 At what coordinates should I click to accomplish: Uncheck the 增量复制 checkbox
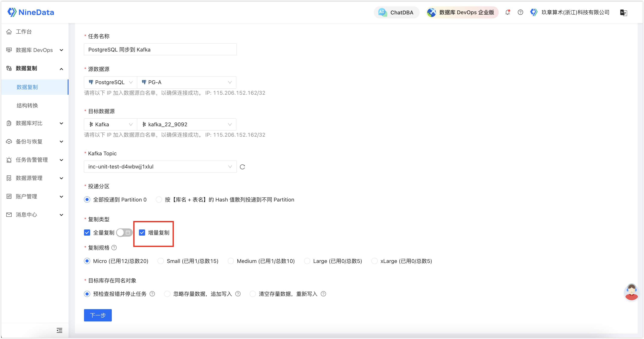142,233
